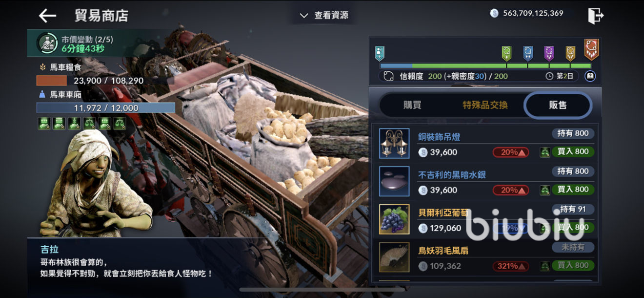Tap the orange top-tier trust badge
This screenshot has height=298, width=644.
coord(591,49)
